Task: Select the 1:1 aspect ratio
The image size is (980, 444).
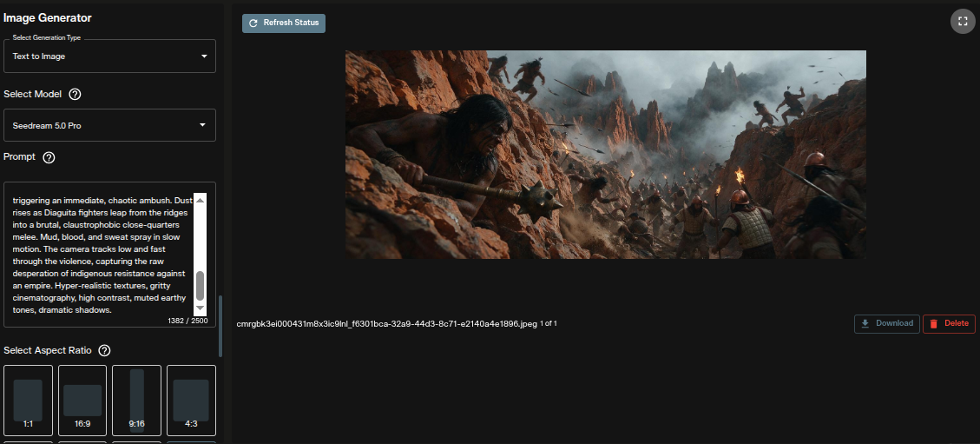Action: coord(28,401)
